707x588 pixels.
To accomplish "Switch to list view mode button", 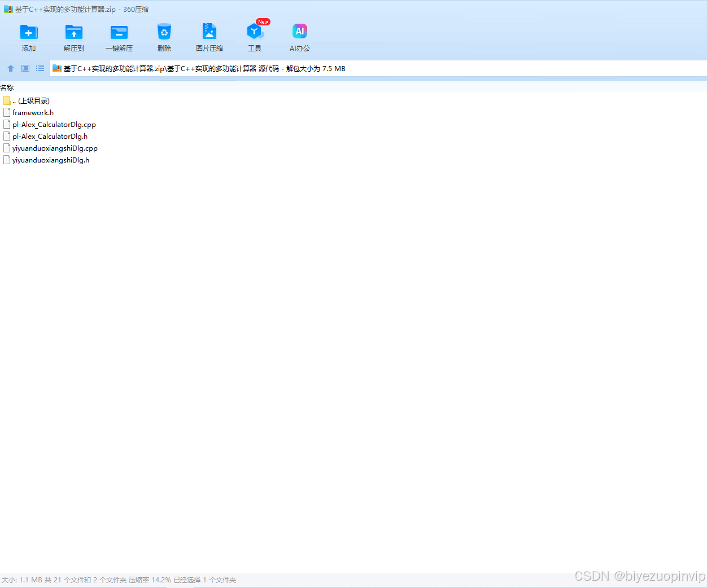I will [x=40, y=68].
